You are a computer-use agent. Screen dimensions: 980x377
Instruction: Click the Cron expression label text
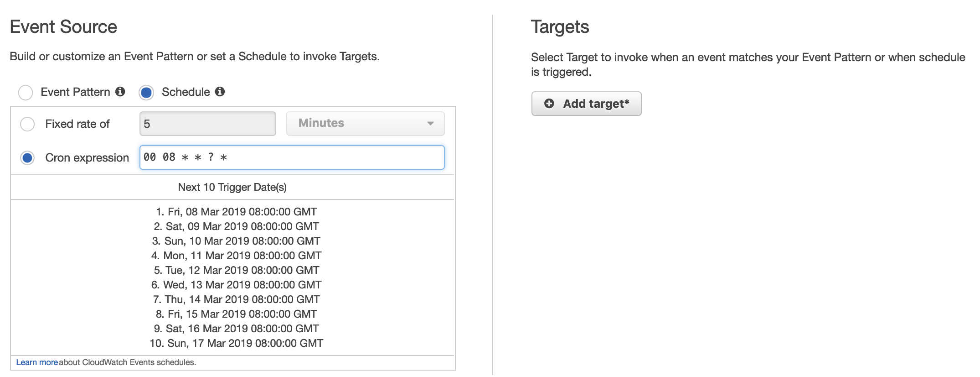[x=87, y=158]
